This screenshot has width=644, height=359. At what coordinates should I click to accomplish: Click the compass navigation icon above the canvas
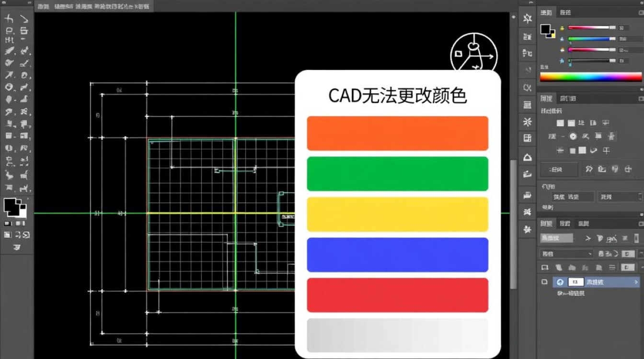473,54
